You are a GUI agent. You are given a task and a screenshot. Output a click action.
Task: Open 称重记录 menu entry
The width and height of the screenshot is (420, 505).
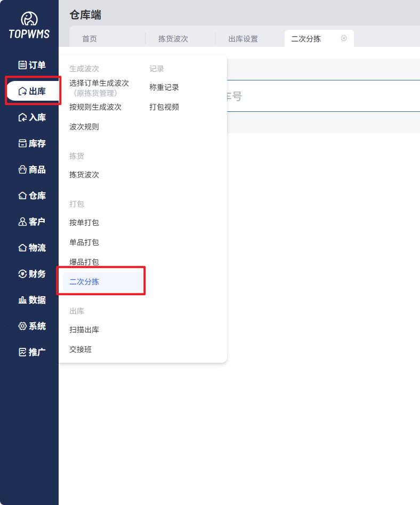(x=164, y=87)
